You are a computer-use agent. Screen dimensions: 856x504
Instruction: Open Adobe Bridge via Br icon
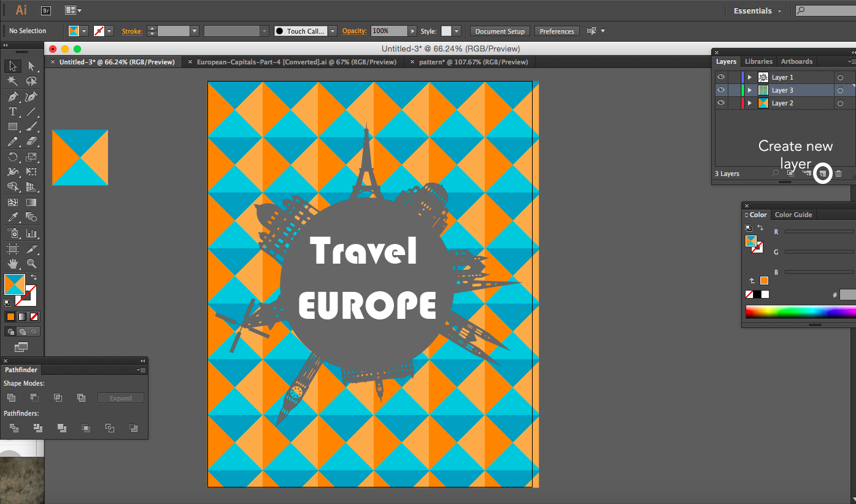[45, 10]
